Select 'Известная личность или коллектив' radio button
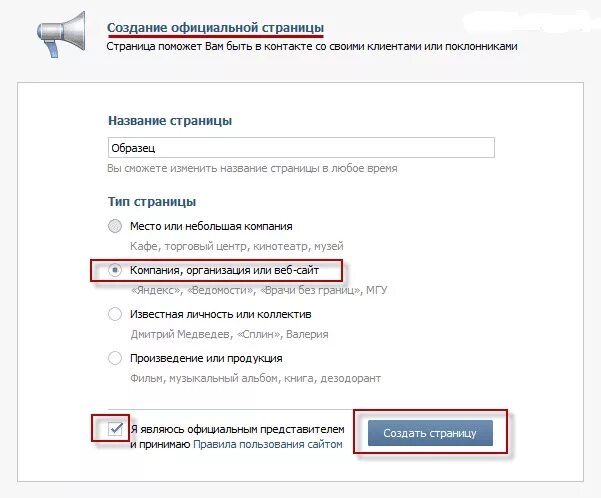The image size is (601, 498). coord(115,314)
